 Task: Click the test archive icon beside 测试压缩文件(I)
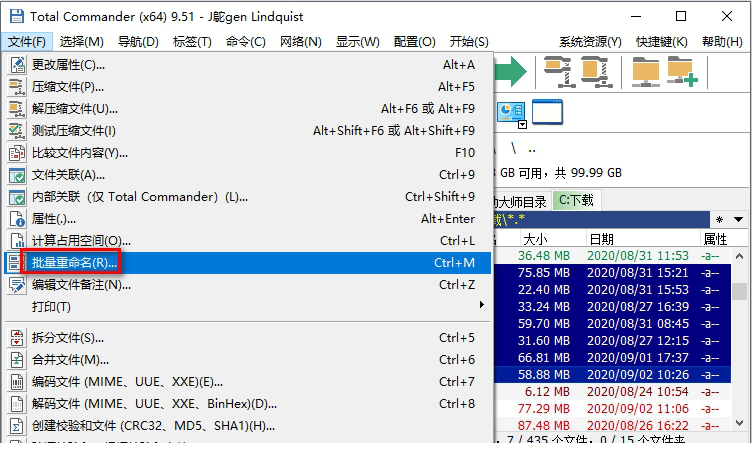click(x=17, y=131)
